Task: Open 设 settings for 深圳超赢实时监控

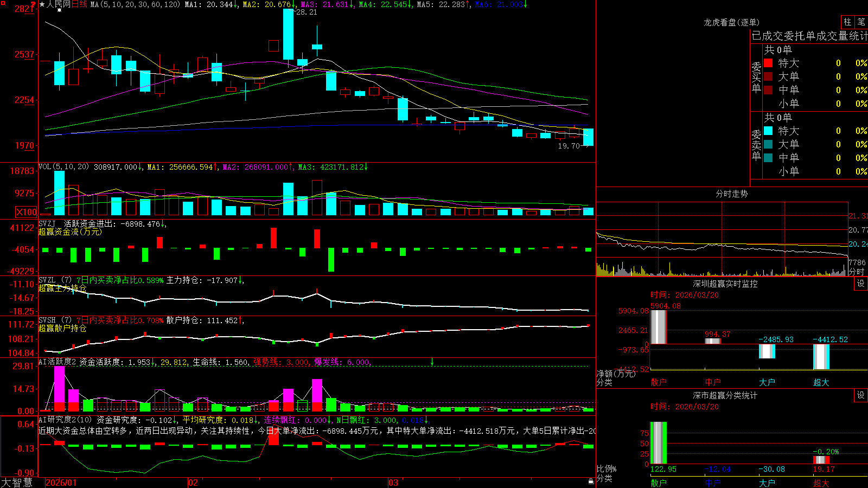Action: point(861,284)
